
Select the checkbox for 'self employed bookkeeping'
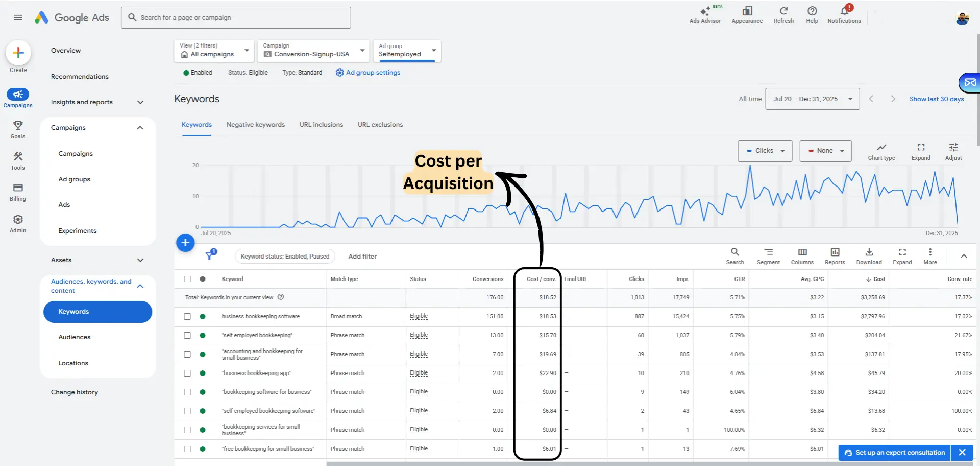(x=187, y=335)
